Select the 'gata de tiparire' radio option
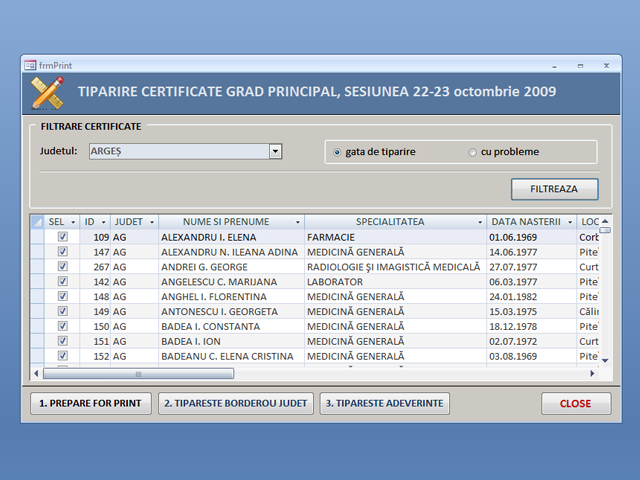The width and height of the screenshot is (640, 480). click(x=338, y=152)
